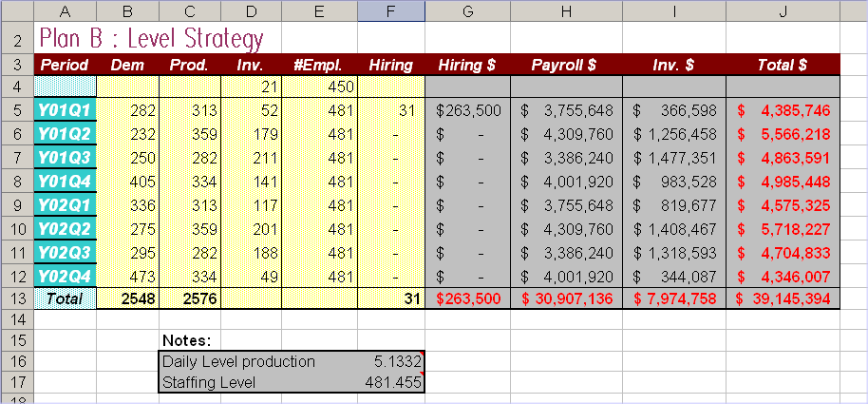This screenshot has height=404, width=868.
Task: Select initial inventory cell 21
Action: 251,87
